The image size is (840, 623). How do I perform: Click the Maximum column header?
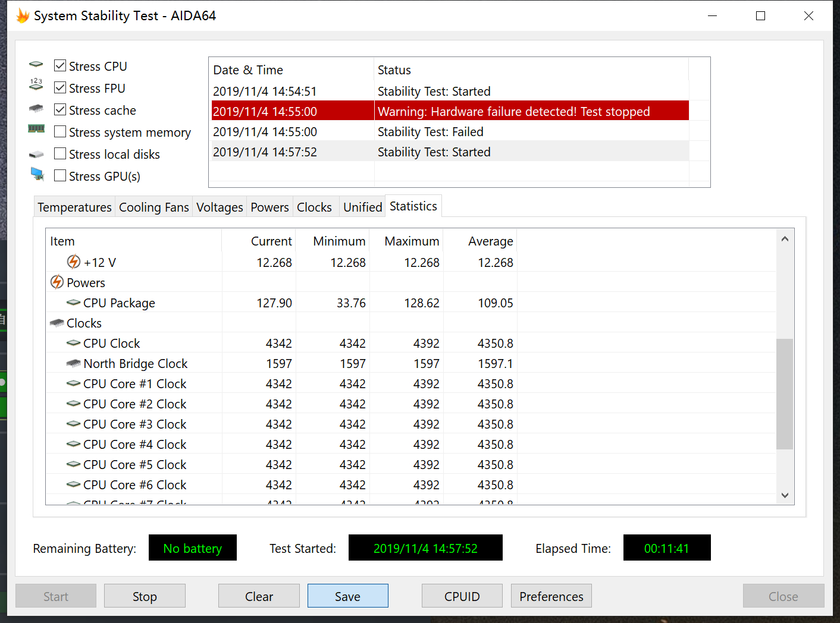(406, 241)
